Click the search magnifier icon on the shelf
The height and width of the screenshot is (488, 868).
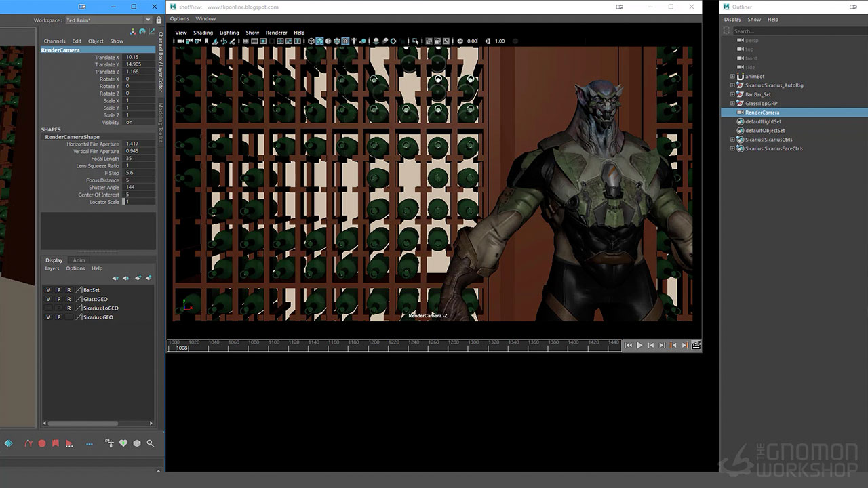[151, 443]
